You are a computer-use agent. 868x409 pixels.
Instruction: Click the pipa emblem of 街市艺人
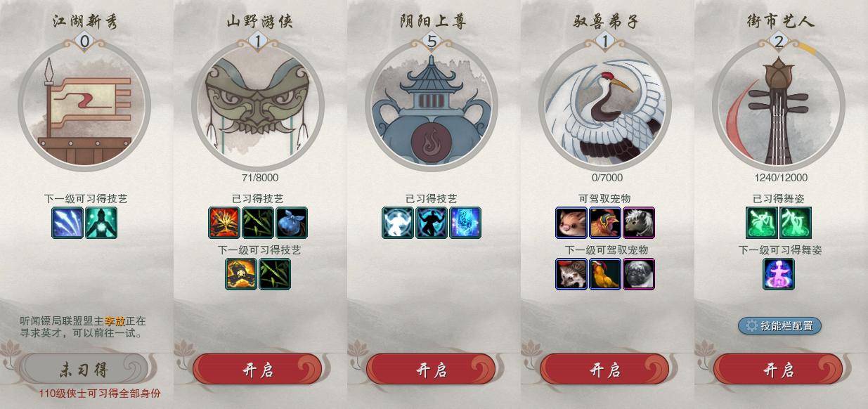(779, 105)
